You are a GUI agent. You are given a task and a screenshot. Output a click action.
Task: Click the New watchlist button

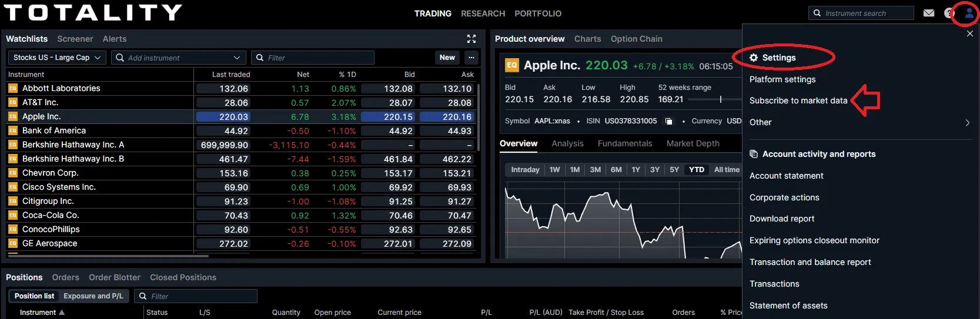447,58
